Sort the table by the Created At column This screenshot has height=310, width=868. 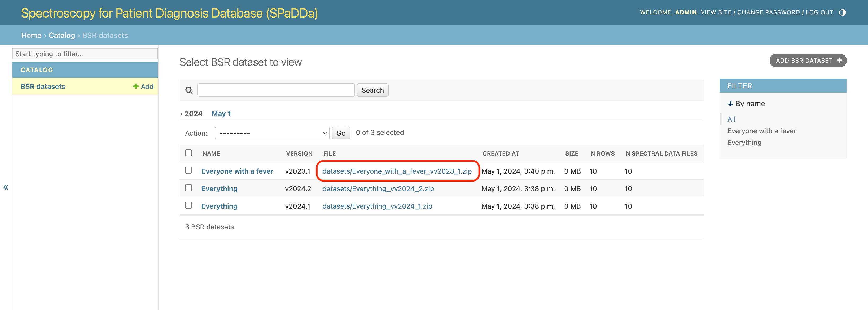pyautogui.click(x=500, y=153)
